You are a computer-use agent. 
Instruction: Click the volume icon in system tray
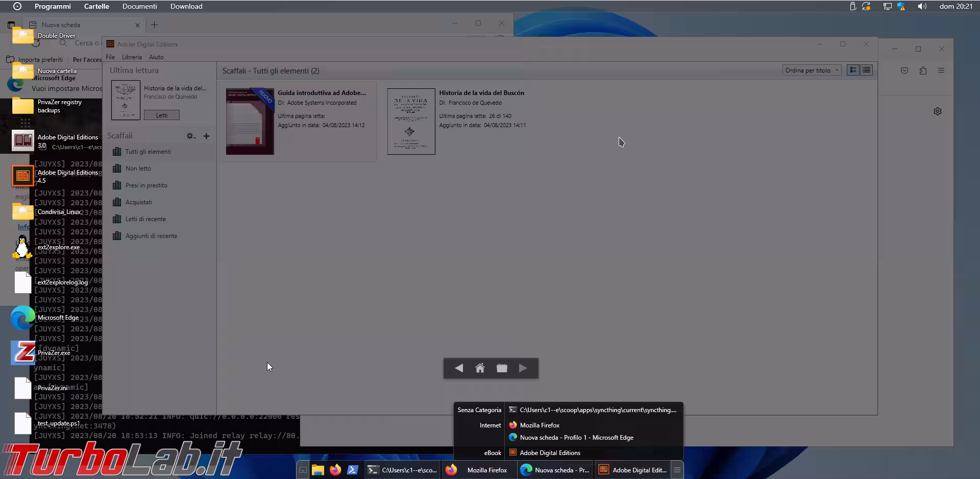pos(922,7)
